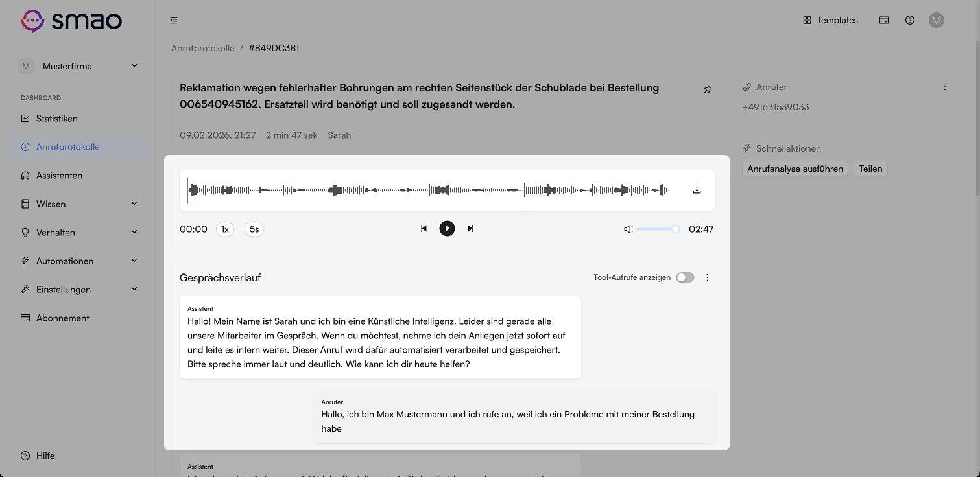
Task: Click the assistant name Sarah in call metadata
Action: [x=339, y=135]
